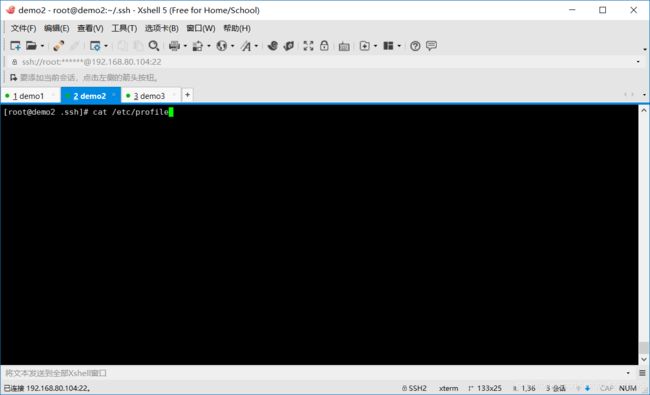Viewport: 650px width, 395px height.
Task: Expand the color scheme dropdown arrow
Action: click(x=209, y=46)
